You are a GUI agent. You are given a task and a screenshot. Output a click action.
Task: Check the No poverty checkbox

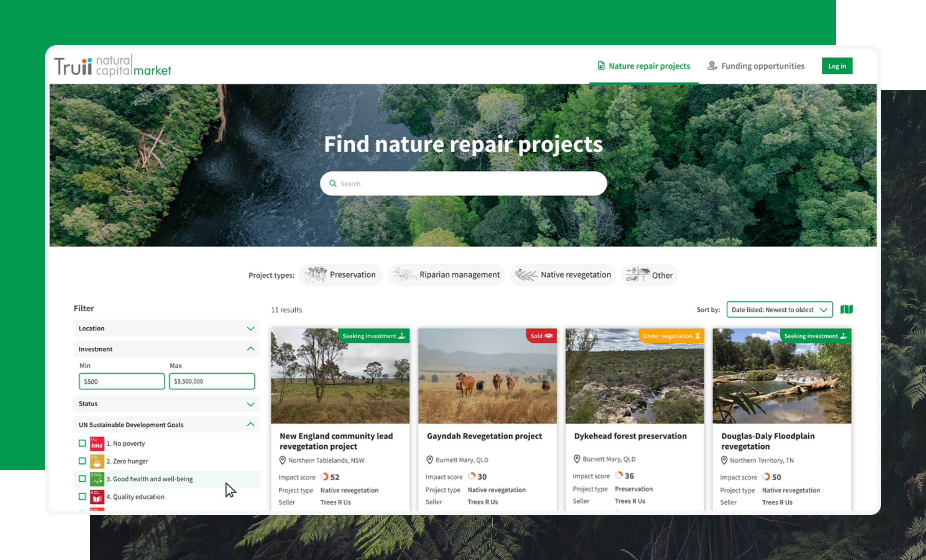click(82, 443)
